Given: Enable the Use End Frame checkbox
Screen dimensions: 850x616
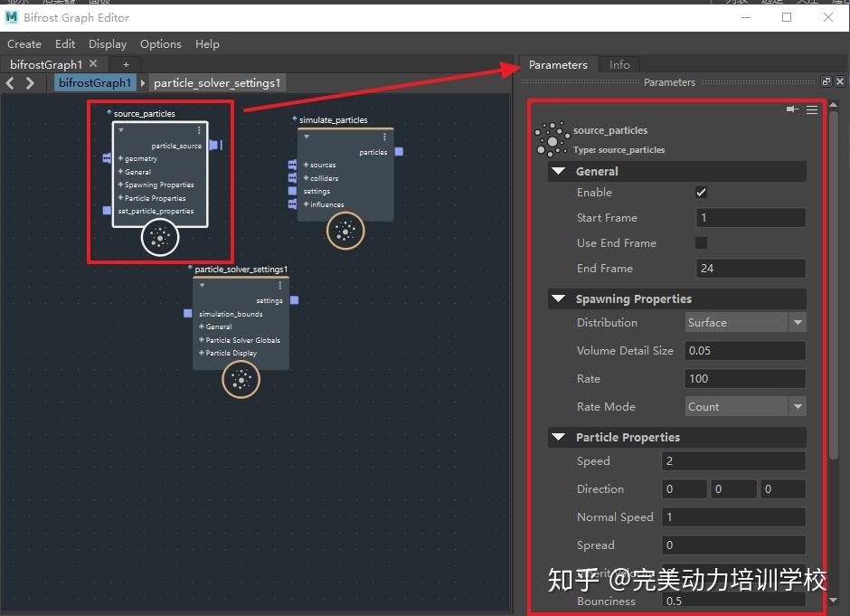Looking at the screenshot, I should click(x=699, y=242).
